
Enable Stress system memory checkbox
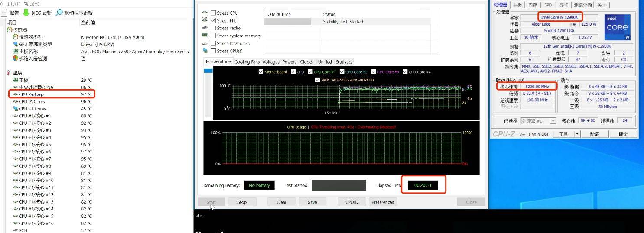[213, 36]
